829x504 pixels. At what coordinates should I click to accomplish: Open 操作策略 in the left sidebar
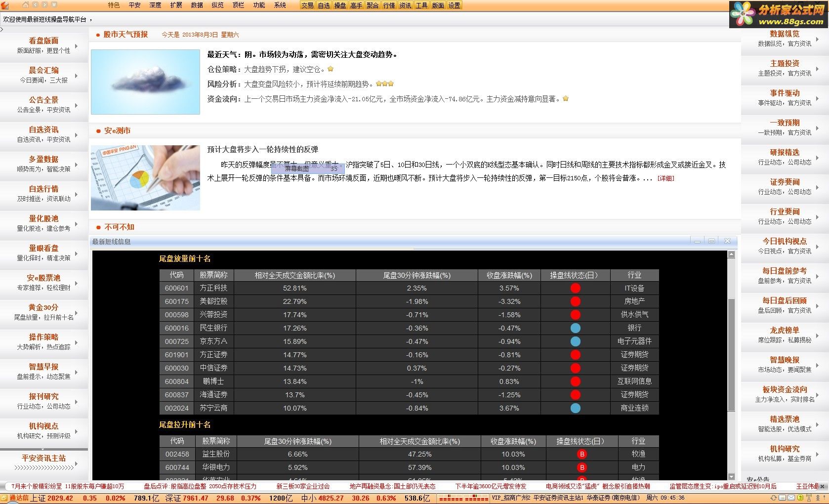43,341
